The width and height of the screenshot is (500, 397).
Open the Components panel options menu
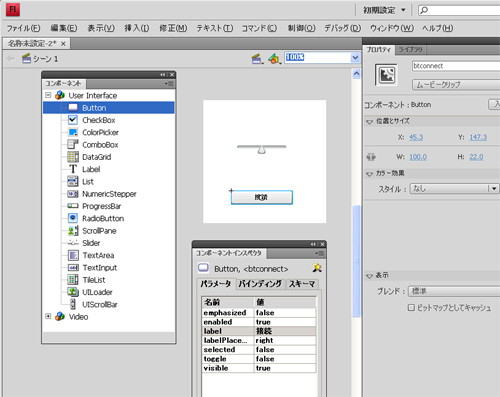click(169, 84)
